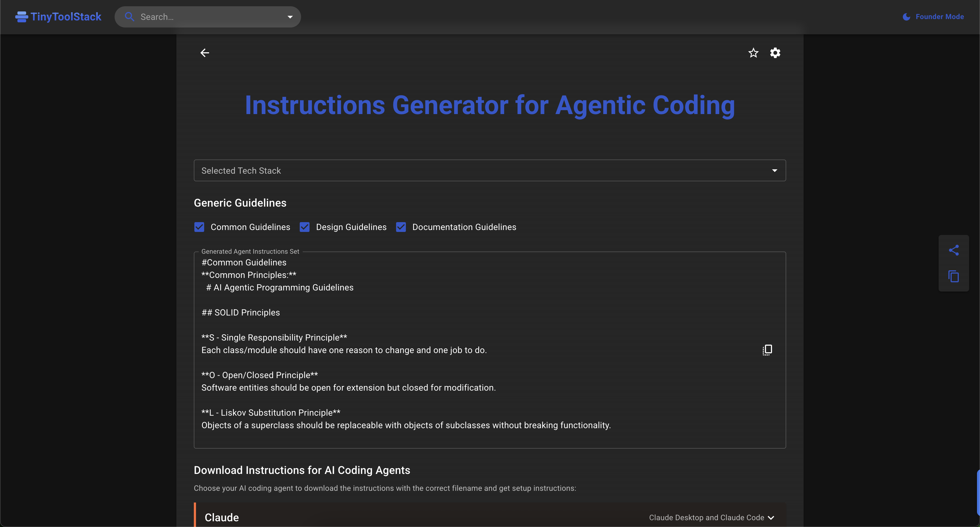Click the '## SOLID Principles' line
Viewport: 980px width, 527px height.
click(240, 312)
